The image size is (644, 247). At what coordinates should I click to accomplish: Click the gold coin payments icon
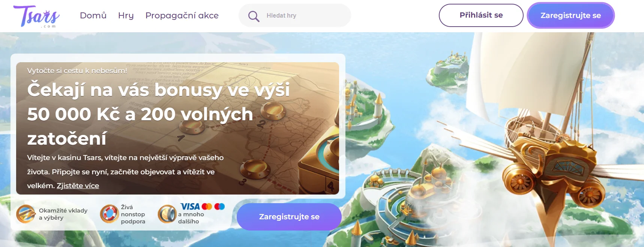pyautogui.click(x=167, y=214)
